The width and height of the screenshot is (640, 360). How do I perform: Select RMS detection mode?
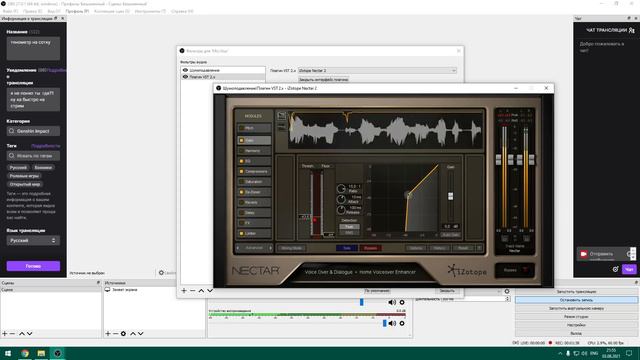coord(349,233)
